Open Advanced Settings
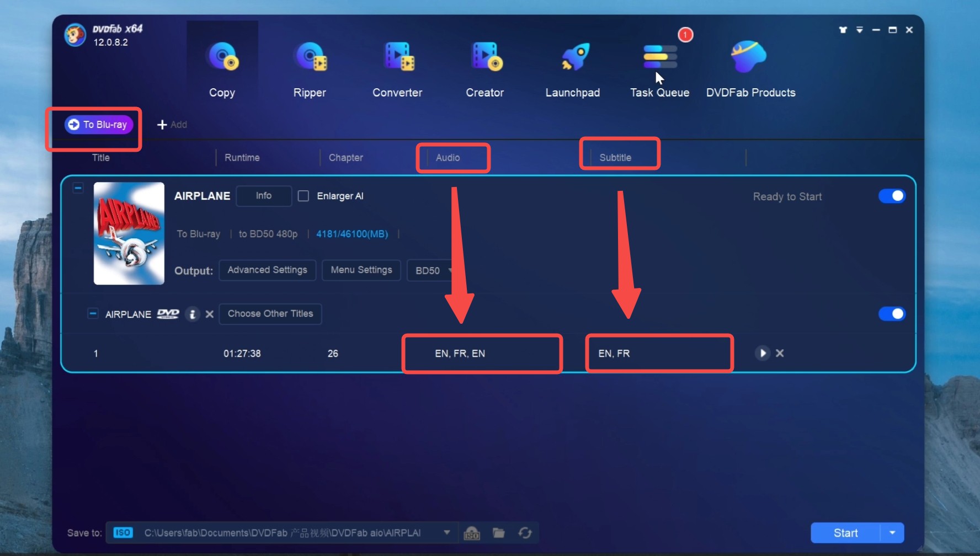The width and height of the screenshot is (980, 556). pos(268,270)
